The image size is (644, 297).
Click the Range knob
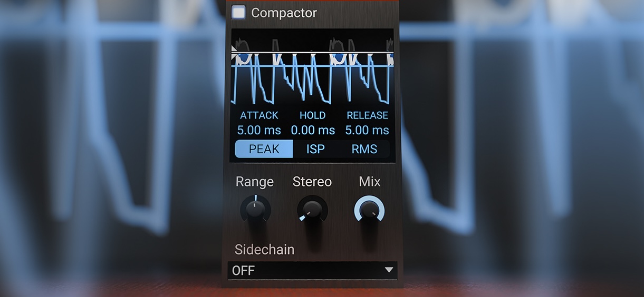tap(255, 210)
